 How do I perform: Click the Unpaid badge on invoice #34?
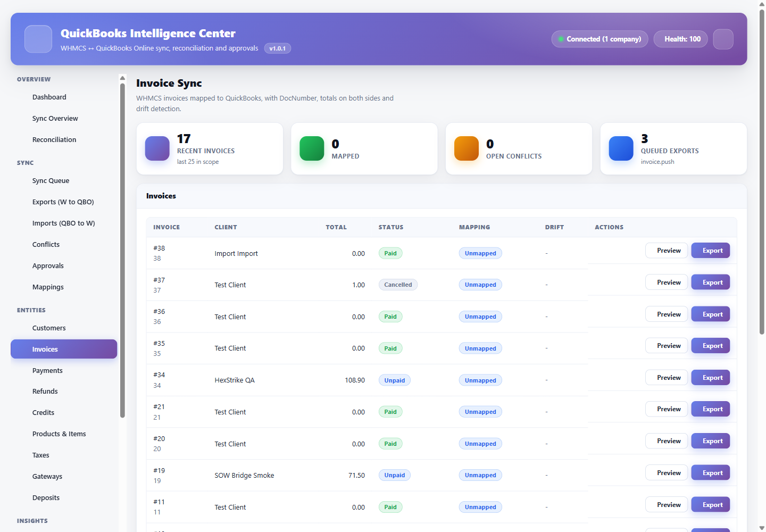pyautogui.click(x=395, y=380)
